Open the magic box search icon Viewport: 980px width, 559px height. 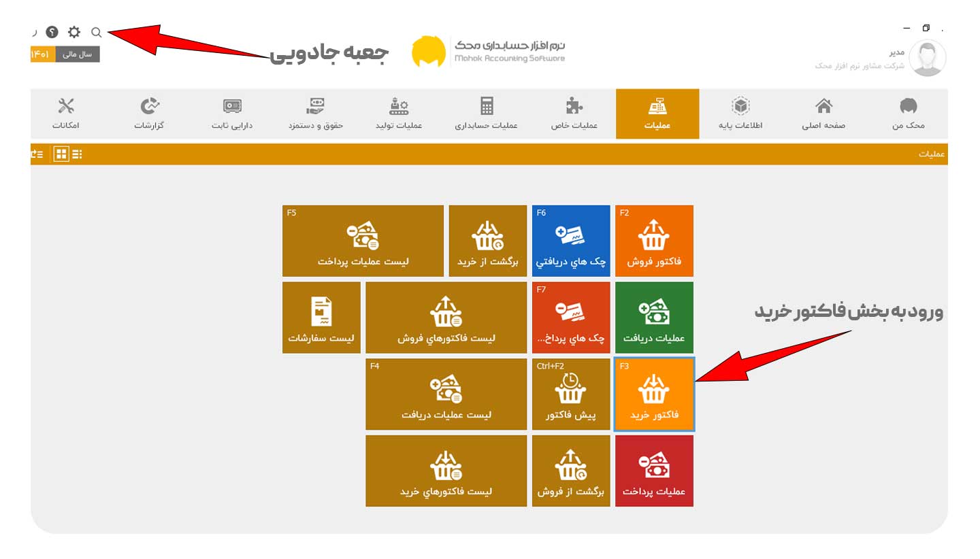click(97, 32)
